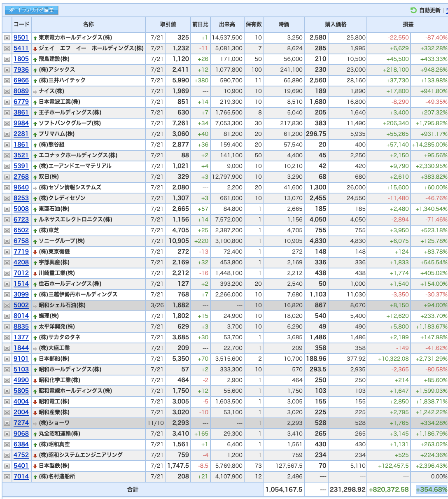Click the name 東京電力ホールディングス(株)
The height and width of the screenshot is (499, 448).
coord(75,37)
